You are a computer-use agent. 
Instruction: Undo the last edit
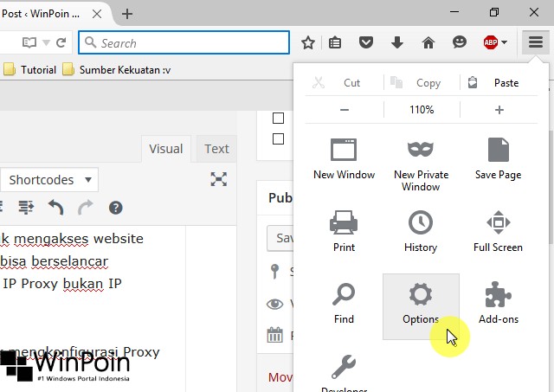[55, 208]
